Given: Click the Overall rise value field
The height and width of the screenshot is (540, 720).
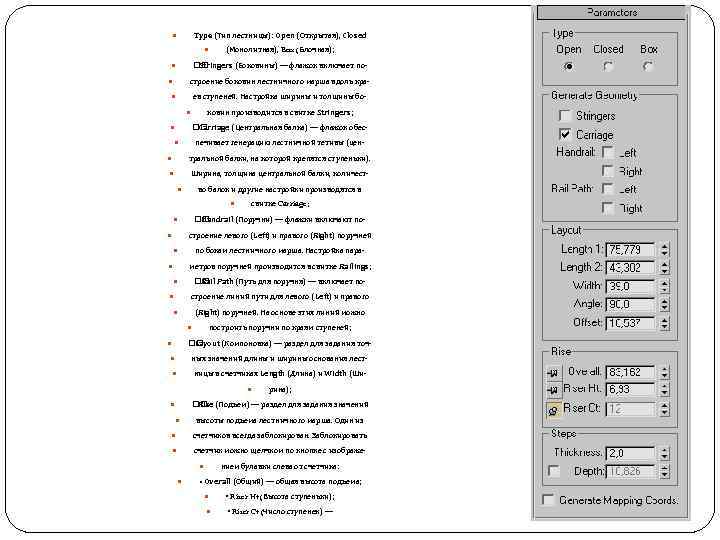Looking at the screenshot, I should (630, 372).
